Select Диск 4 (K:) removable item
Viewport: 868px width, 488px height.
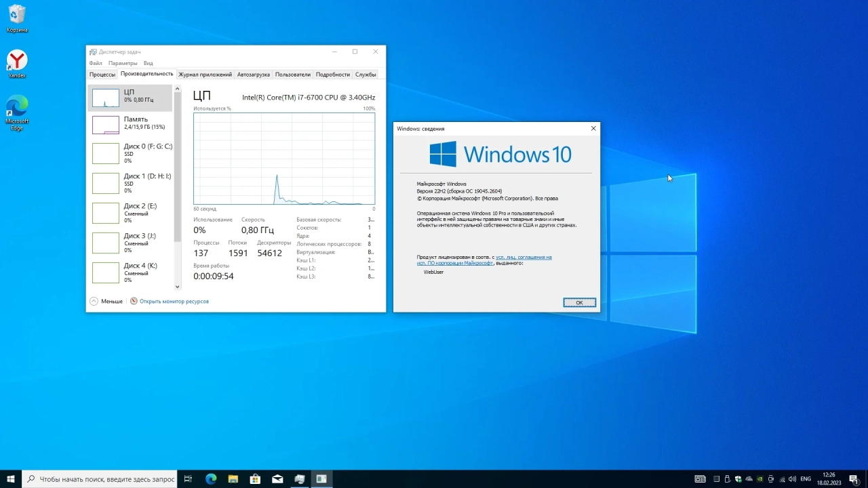coord(130,272)
